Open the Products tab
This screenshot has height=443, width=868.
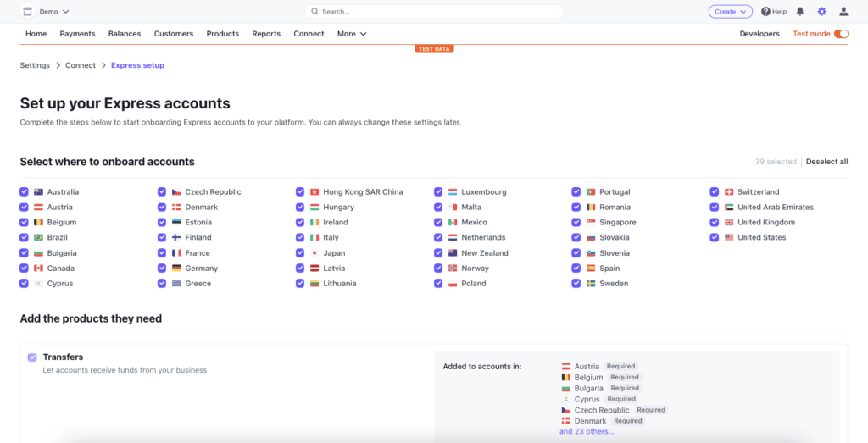coord(223,34)
